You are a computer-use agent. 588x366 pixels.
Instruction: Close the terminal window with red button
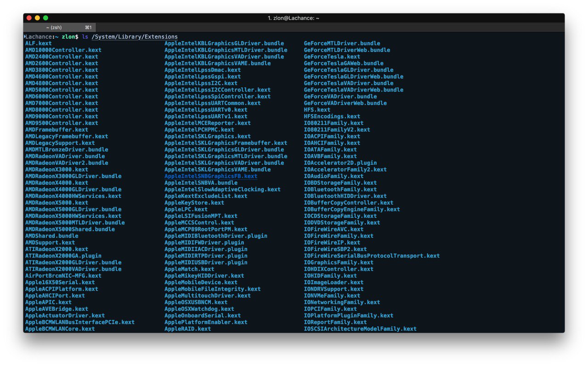[29, 18]
